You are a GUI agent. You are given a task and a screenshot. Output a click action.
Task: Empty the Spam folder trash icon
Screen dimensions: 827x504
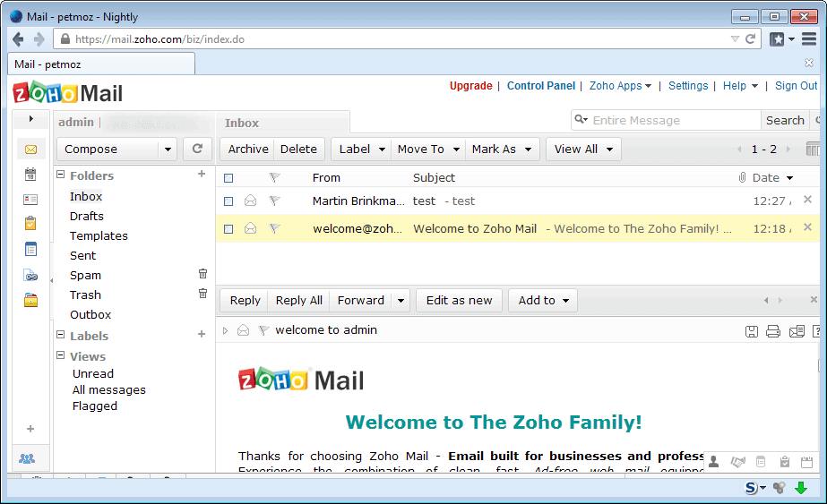[x=202, y=274]
